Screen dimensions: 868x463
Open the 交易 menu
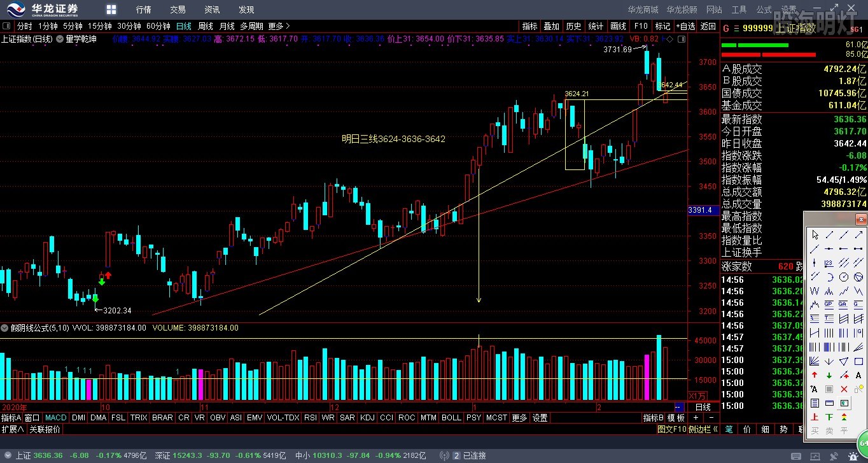(178, 10)
